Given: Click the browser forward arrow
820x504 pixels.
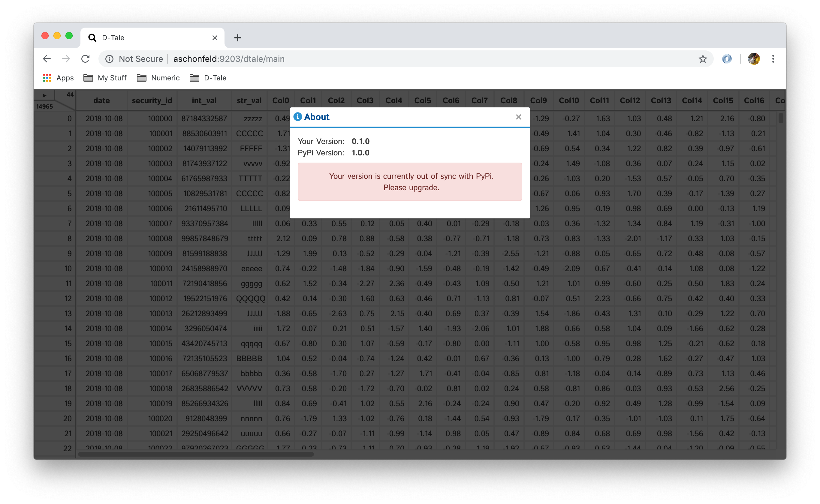Looking at the screenshot, I should pyautogui.click(x=66, y=59).
